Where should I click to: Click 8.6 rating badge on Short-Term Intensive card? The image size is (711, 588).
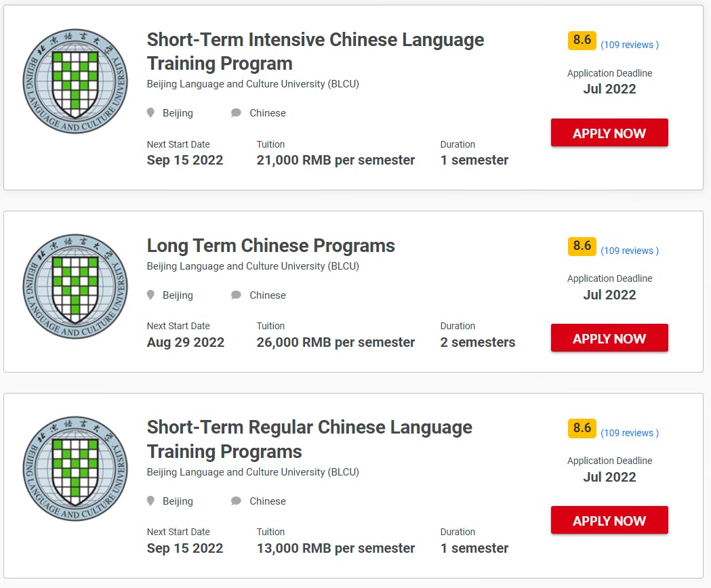[x=582, y=40]
